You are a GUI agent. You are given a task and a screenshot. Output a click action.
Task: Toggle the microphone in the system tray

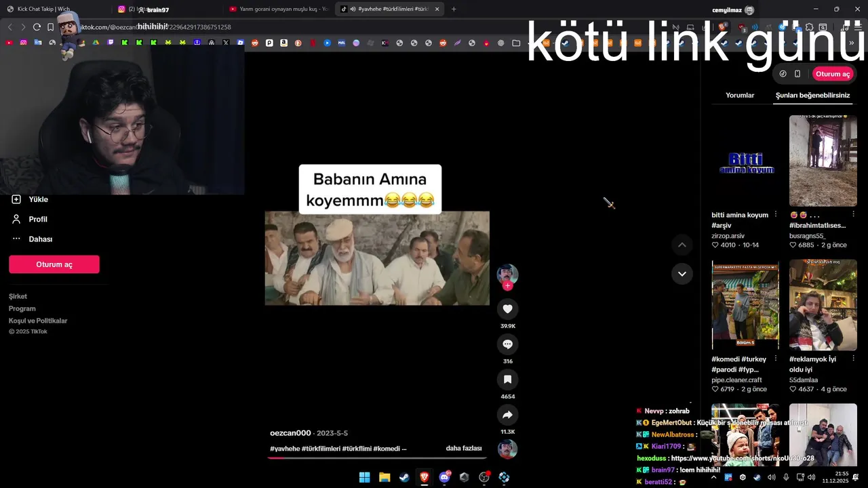click(786, 477)
